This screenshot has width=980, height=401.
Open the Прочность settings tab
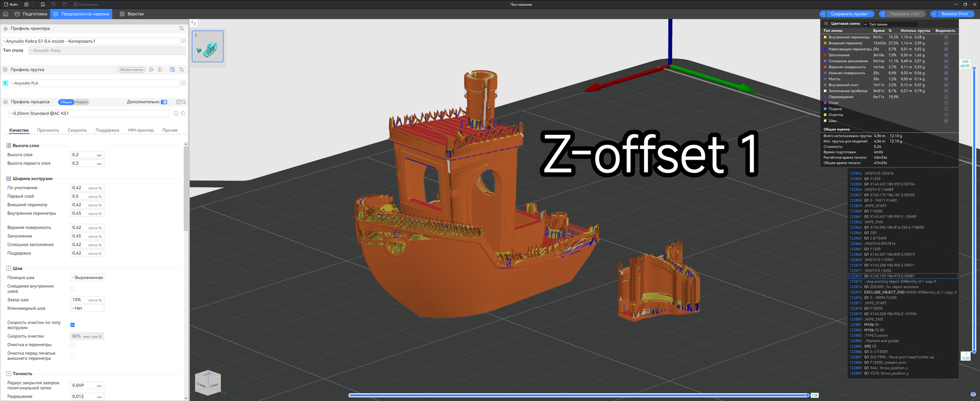(48, 130)
